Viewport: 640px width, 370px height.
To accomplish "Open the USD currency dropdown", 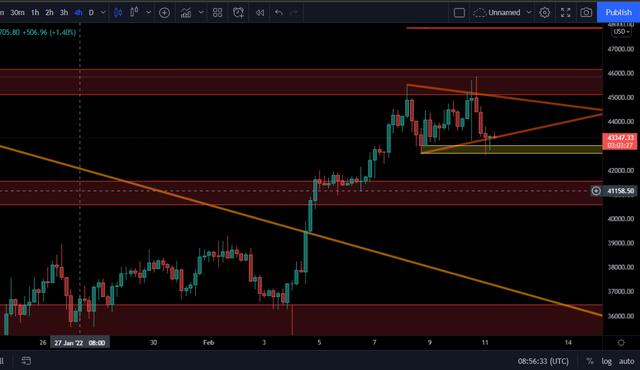I will (x=622, y=32).
